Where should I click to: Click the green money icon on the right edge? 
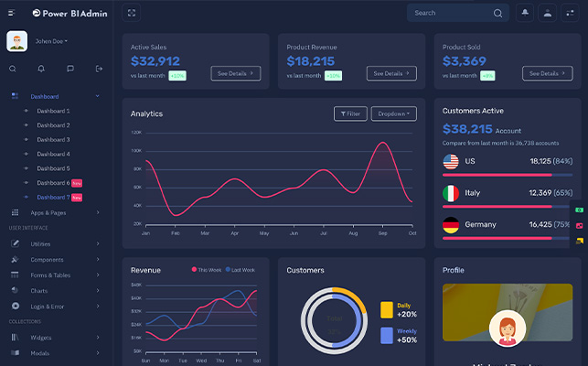(x=580, y=210)
